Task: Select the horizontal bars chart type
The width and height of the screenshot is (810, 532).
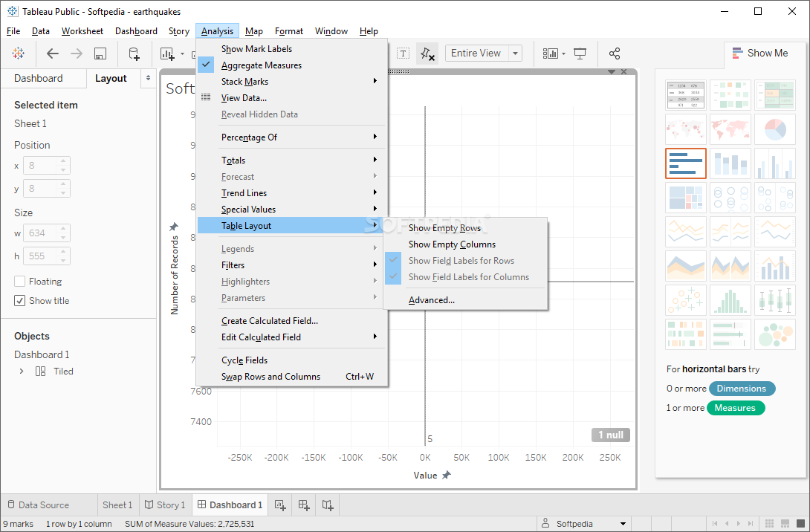Action: pyautogui.click(x=685, y=163)
